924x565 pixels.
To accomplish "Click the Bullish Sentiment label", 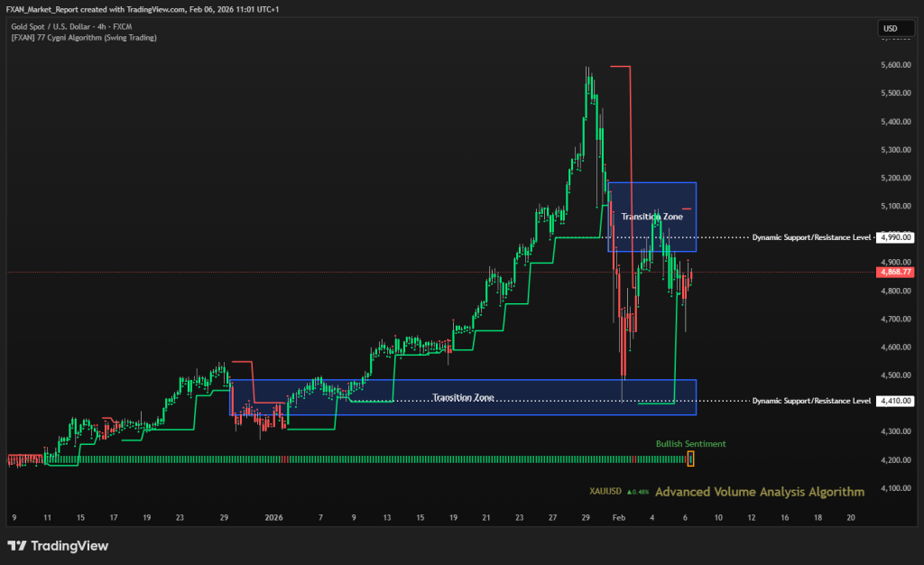I will 690,444.
